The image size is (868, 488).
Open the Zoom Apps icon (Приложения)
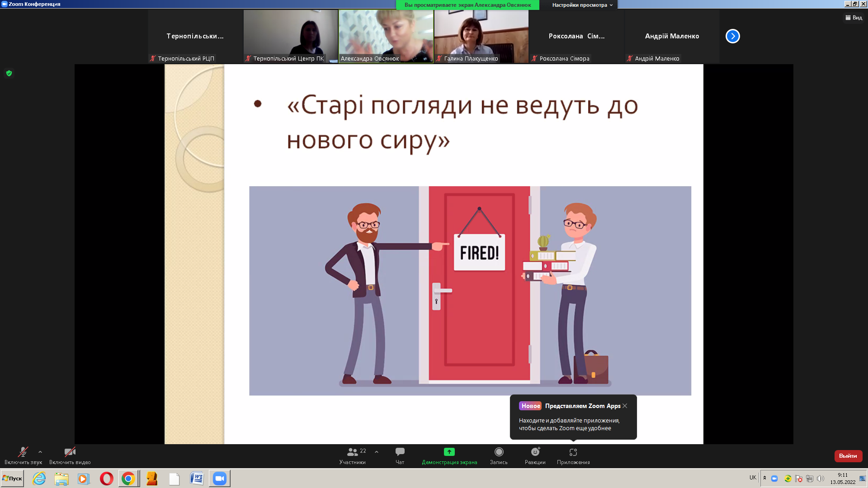(x=573, y=452)
